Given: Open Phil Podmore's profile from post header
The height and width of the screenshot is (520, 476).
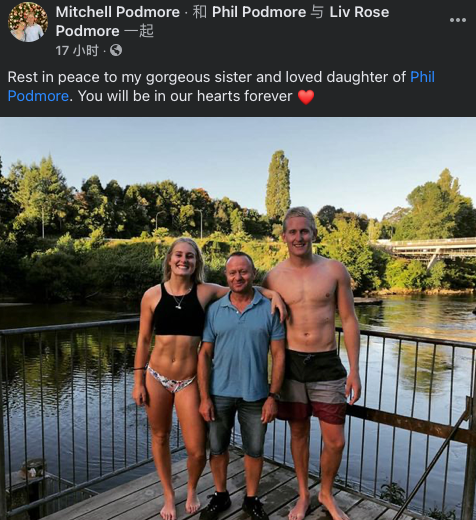Looking at the screenshot, I should point(259,12).
